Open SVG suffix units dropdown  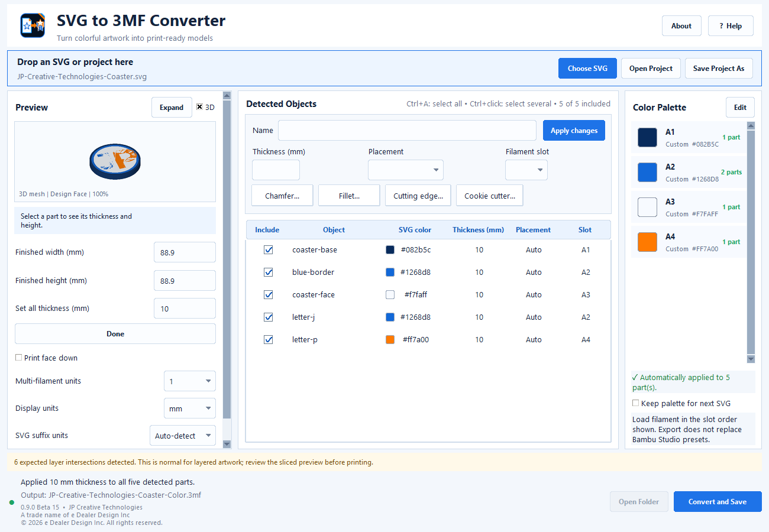[183, 436]
